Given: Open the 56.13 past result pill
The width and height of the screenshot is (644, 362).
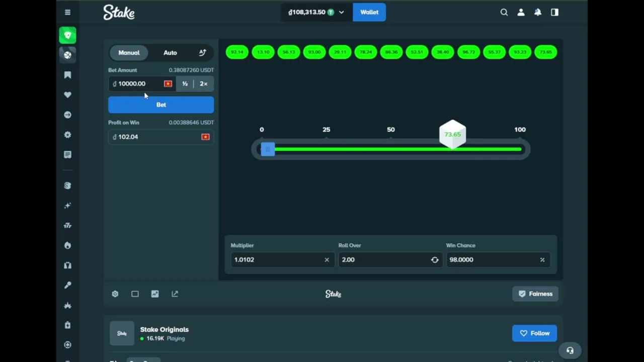Looking at the screenshot, I should coord(289,52).
